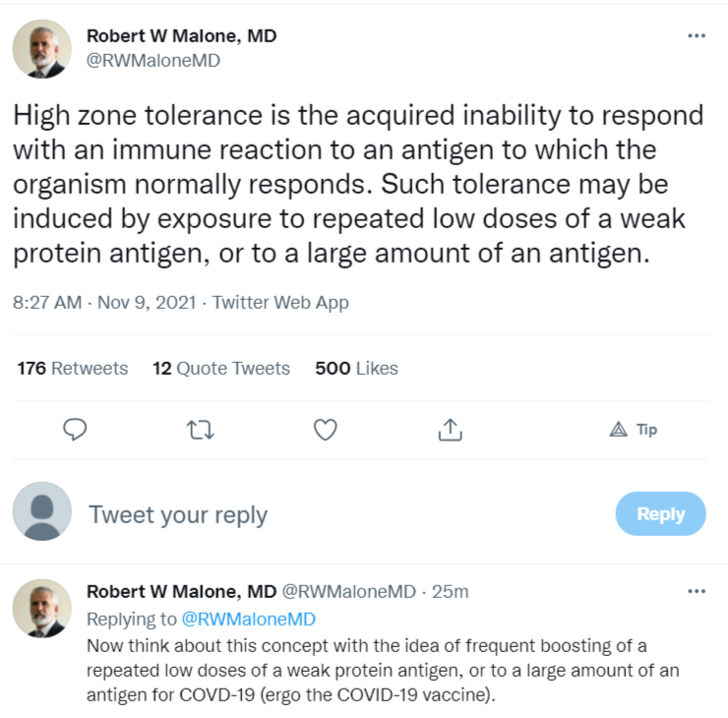
Task: Click your blank avatar beside reply box
Action: (42, 513)
